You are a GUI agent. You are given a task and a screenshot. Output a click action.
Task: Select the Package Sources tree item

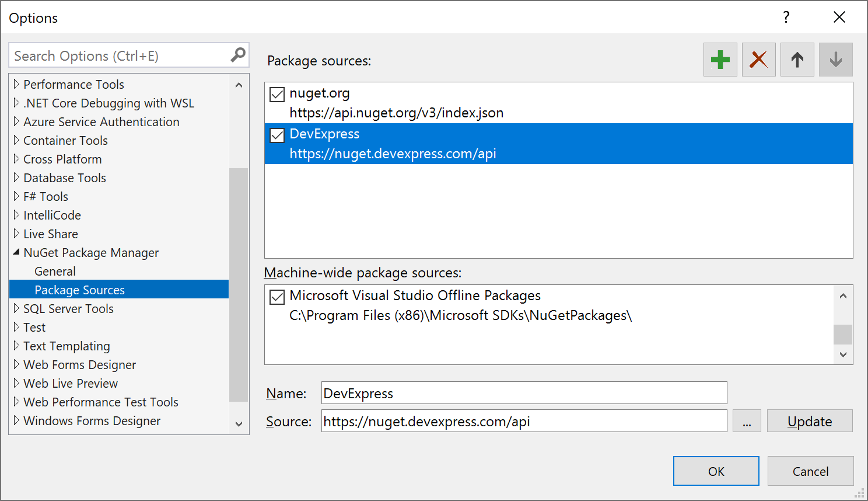pos(79,290)
